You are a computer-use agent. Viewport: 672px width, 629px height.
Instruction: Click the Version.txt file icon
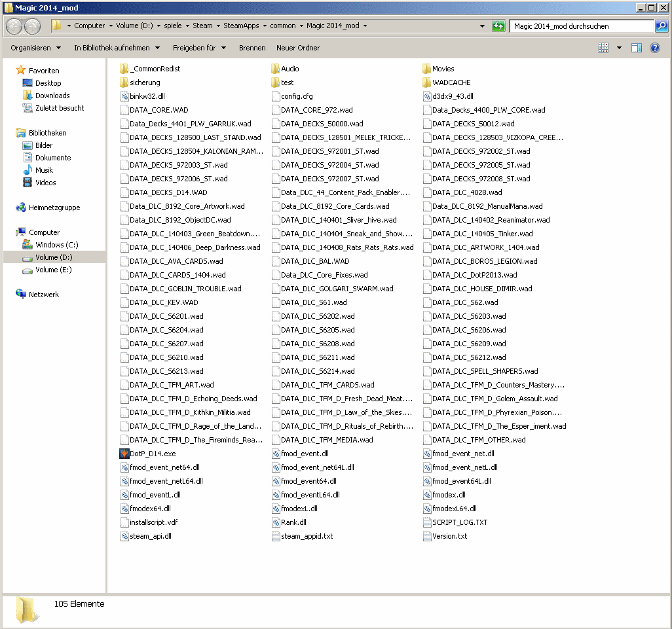(x=427, y=536)
